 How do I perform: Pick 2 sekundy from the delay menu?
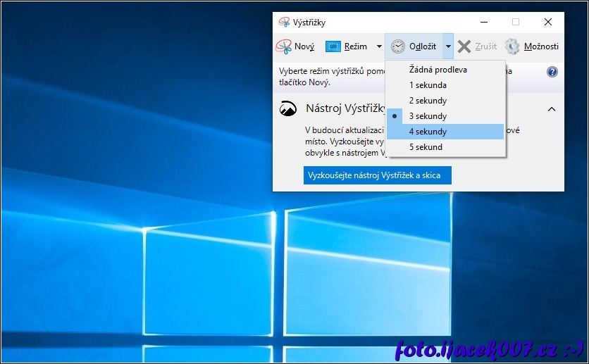click(428, 101)
